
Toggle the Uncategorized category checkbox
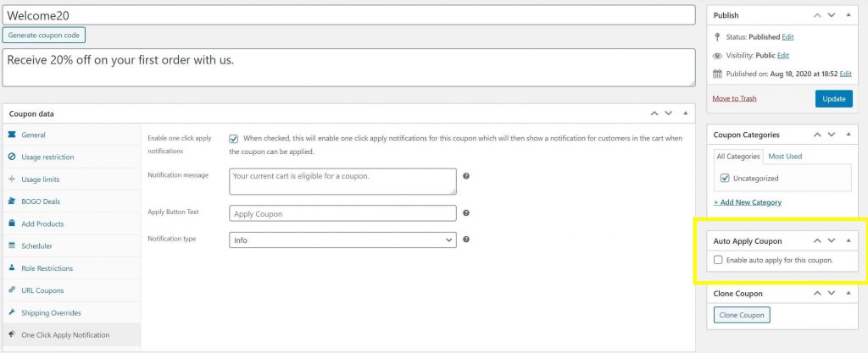coord(725,179)
